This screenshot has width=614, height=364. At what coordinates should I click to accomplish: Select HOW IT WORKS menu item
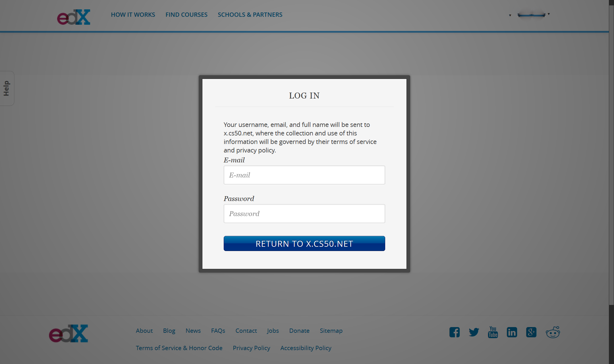point(133,14)
